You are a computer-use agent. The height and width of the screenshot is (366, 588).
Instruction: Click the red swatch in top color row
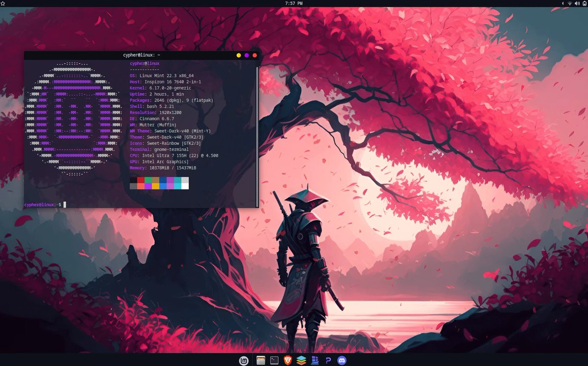point(141,180)
